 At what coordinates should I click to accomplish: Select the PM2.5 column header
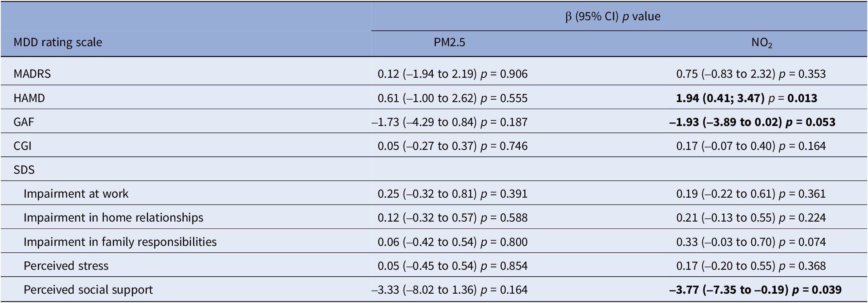449,42
